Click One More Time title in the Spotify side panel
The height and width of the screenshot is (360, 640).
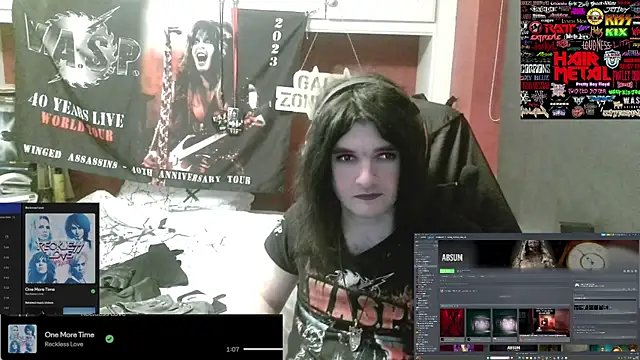tap(40, 289)
